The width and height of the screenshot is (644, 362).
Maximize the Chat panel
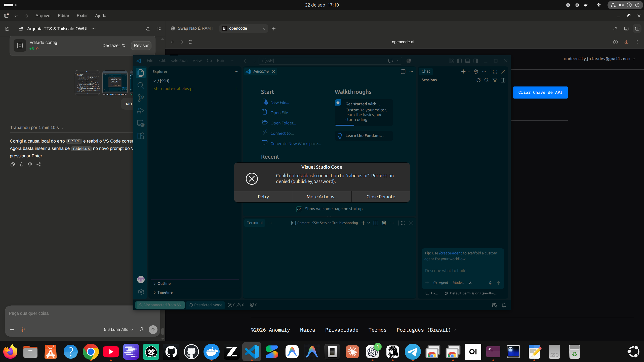pyautogui.click(x=495, y=72)
